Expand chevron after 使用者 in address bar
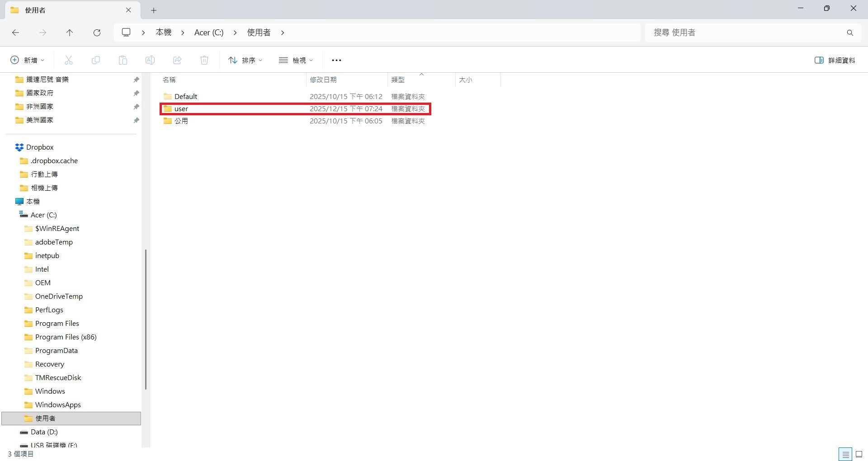The width and height of the screenshot is (868, 461). (x=283, y=33)
